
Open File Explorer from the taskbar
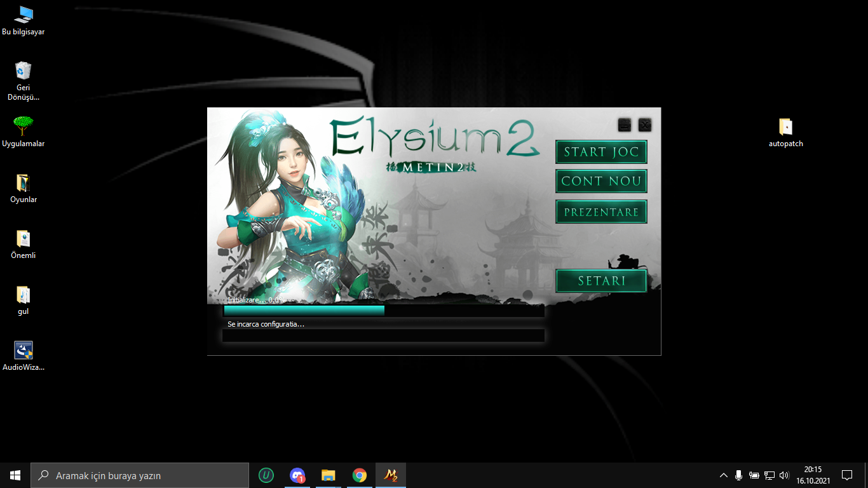(x=328, y=475)
